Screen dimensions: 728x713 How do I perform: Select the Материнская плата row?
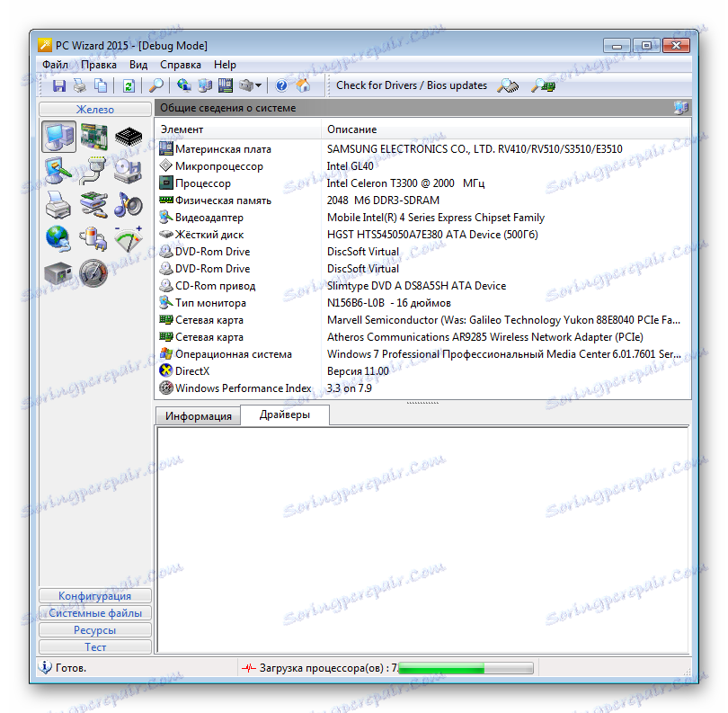coord(422,149)
